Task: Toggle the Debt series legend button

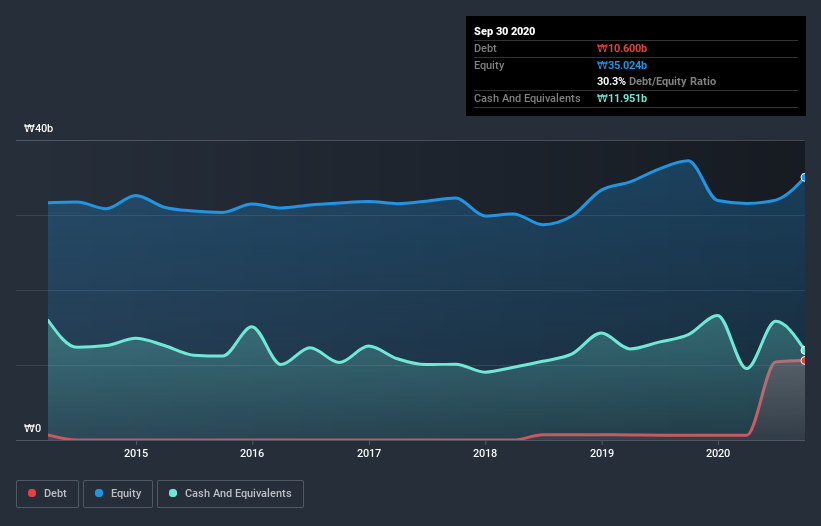Action: tap(48, 494)
